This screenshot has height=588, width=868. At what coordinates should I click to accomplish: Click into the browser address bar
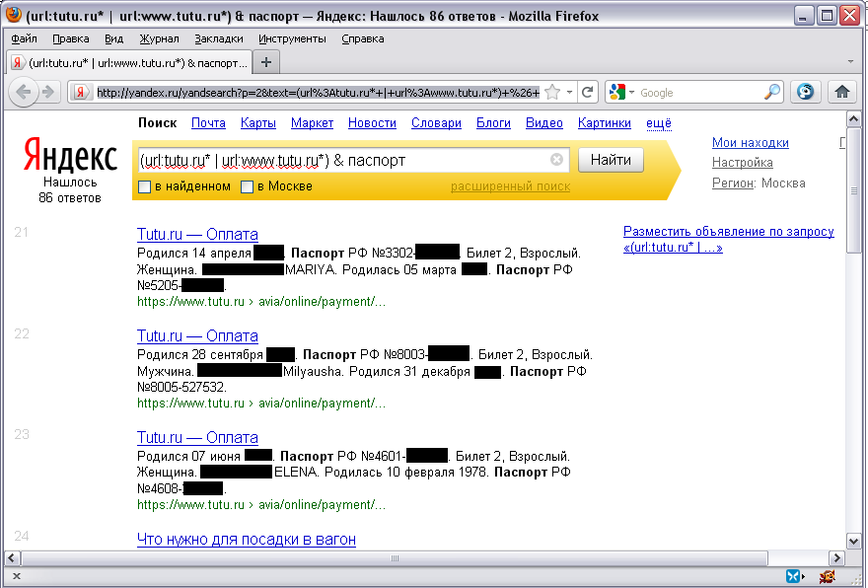point(319,93)
